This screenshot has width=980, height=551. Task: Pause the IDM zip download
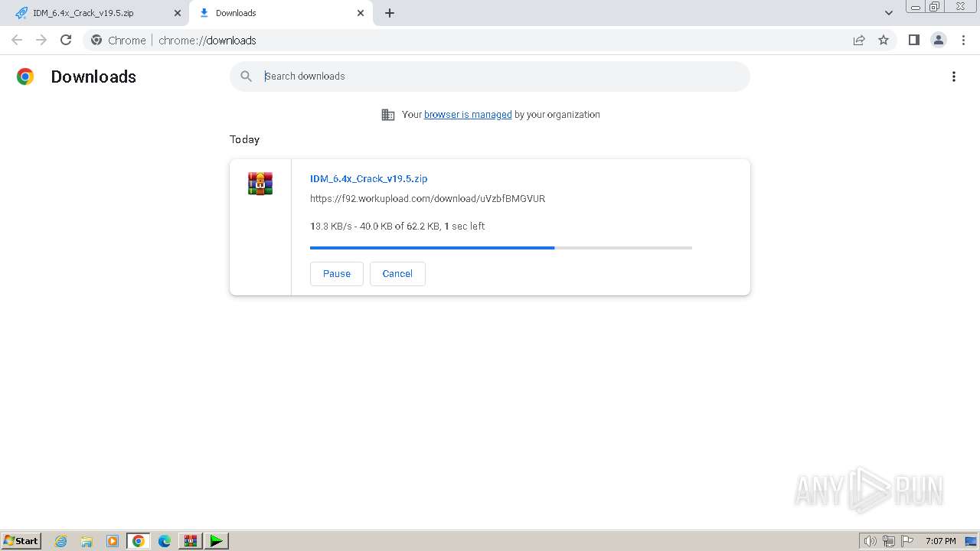click(x=337, y=274)
